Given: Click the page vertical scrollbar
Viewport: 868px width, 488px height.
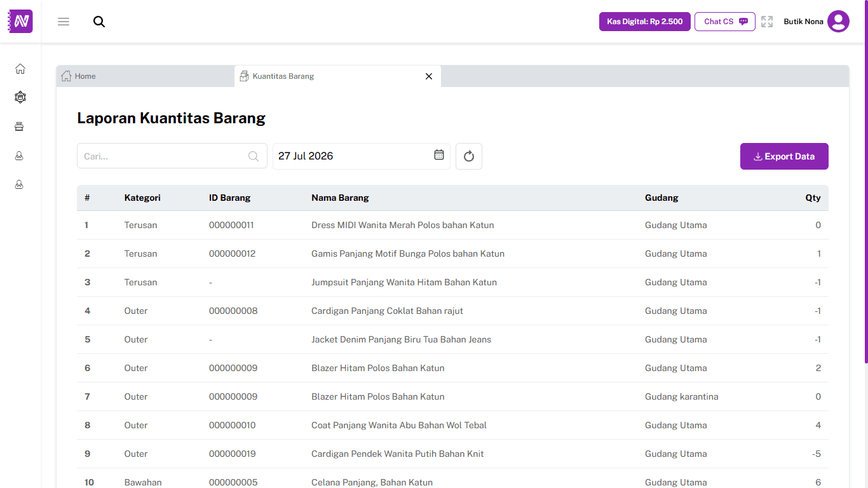Looking at the screenshot, I should pyautogui.click(x=866, y=182).
